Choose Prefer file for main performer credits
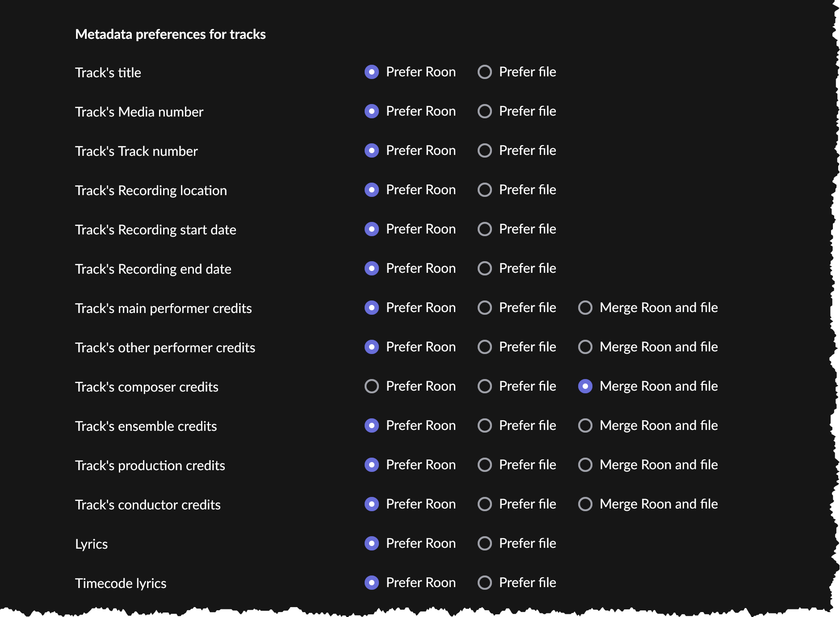The image size is (840, 617). [485, 308]
